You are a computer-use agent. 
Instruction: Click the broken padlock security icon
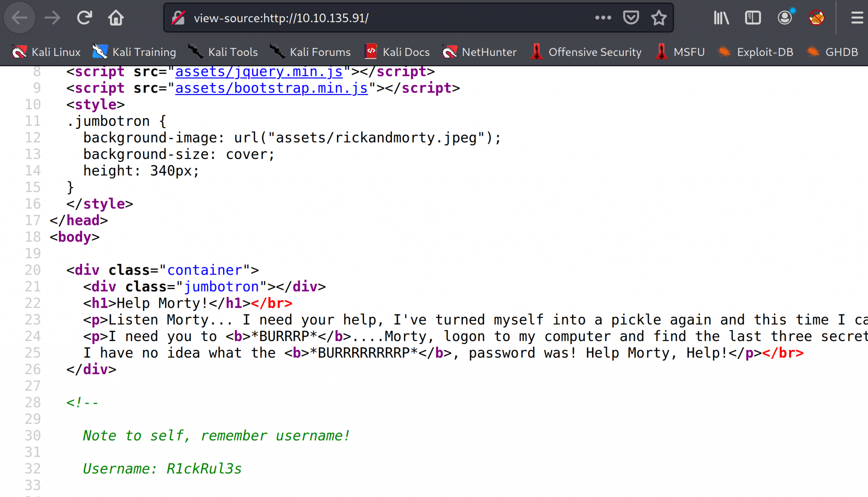click(x=178, y=18)
